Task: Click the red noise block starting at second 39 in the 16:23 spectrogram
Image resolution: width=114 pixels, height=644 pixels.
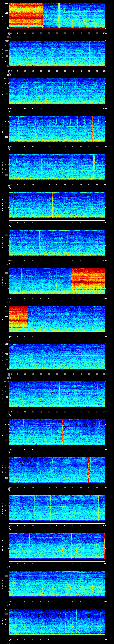Action: pos(88,279)
